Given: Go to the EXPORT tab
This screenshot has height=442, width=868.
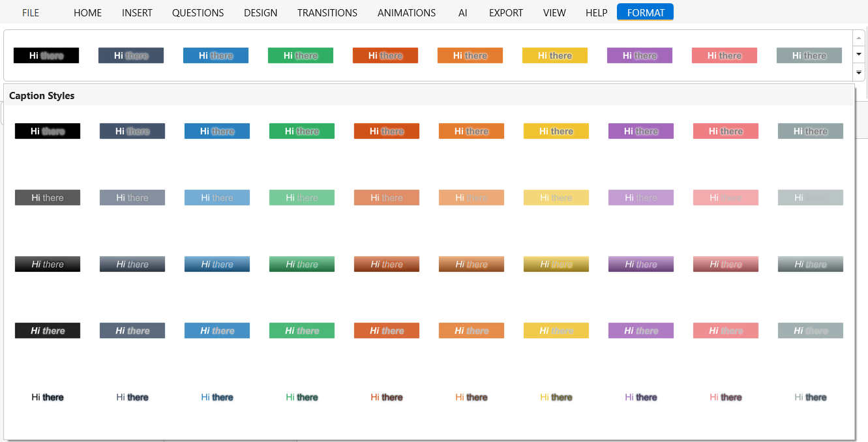Looking at the screenshot, I should click(x=505, y=12).
